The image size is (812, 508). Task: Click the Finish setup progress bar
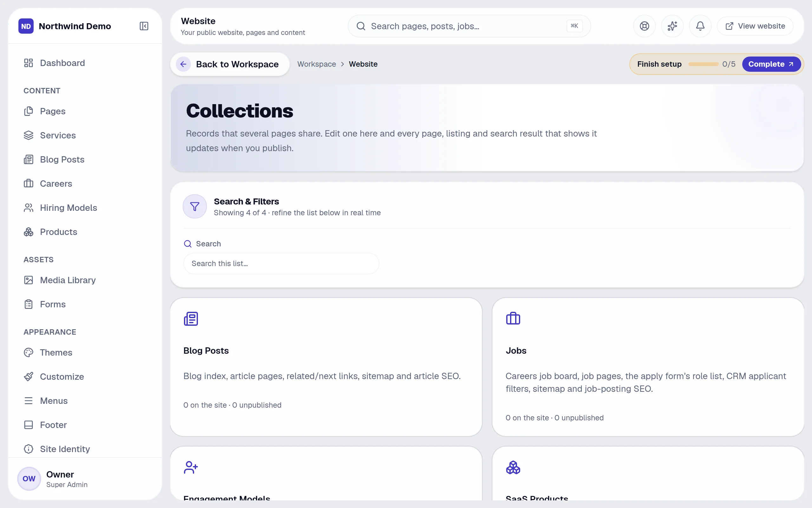[703, 64]
